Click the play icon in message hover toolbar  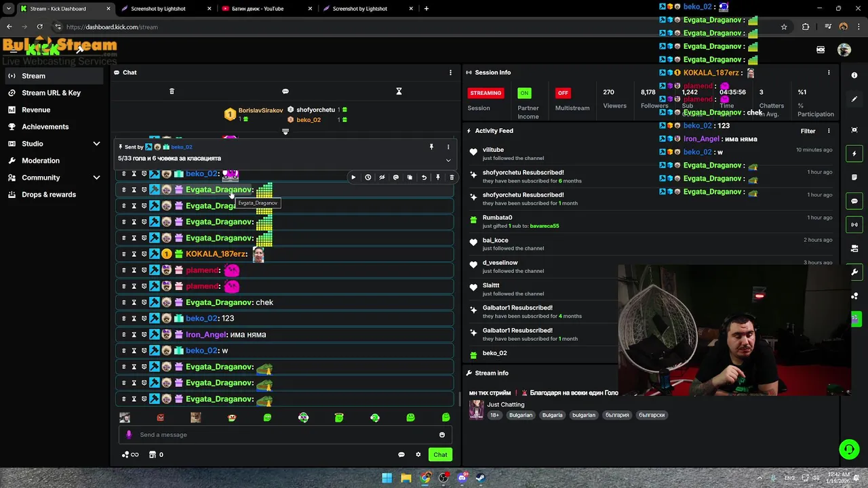[353, 178]
